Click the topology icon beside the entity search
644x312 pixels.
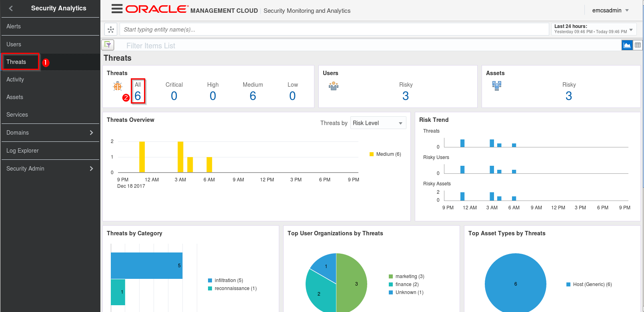coord(111,29)
